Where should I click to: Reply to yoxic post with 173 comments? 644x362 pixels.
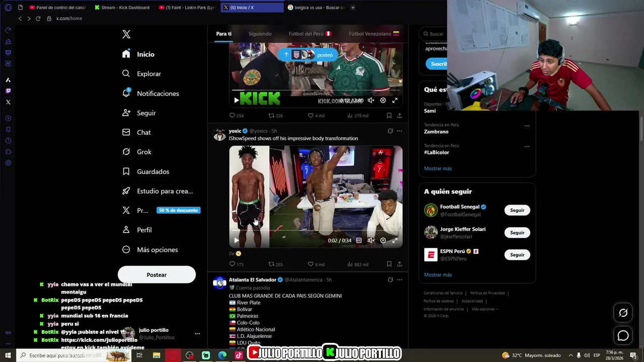coord(236,264)
